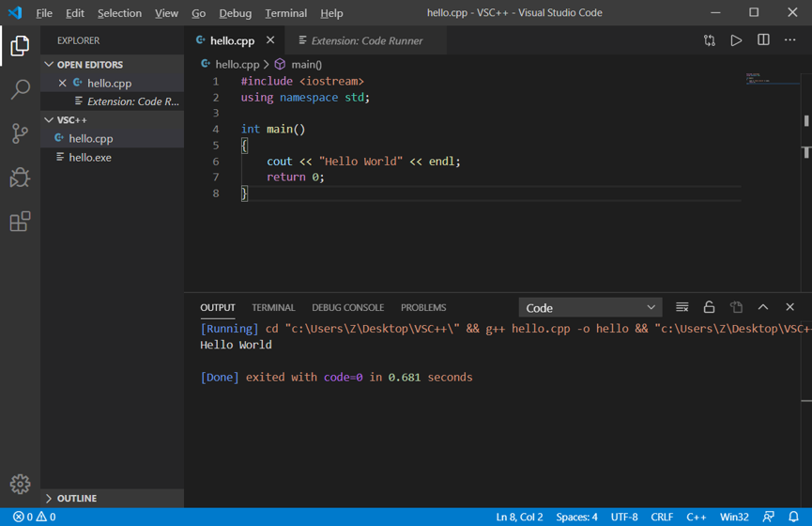Click code line number 6
Screen dimensions: 812x526
click(x=215, y=162)
